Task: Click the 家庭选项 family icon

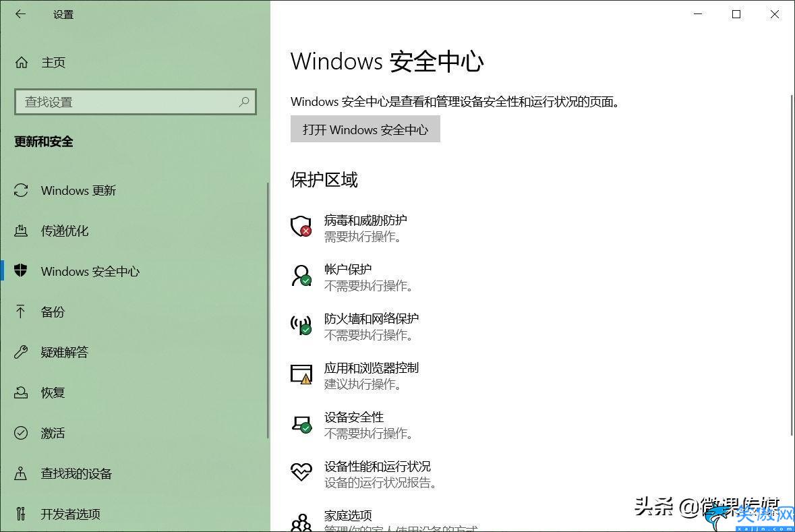Action: coord(301,523)
